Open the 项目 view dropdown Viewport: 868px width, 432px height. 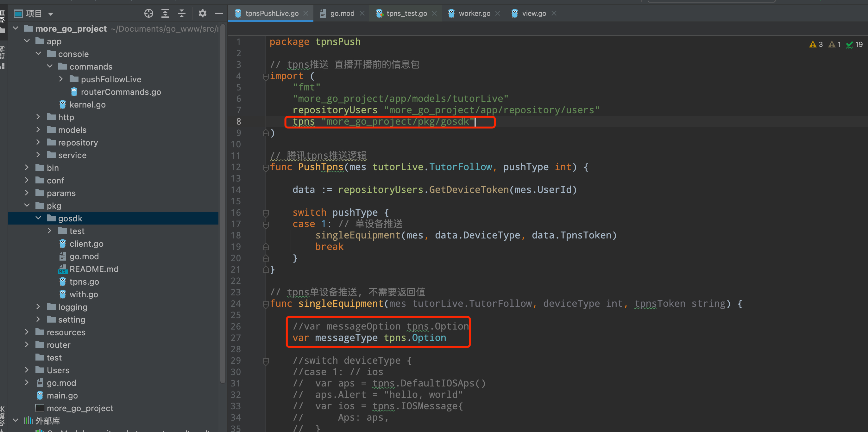pyautogui.click(x=51, y=14)
